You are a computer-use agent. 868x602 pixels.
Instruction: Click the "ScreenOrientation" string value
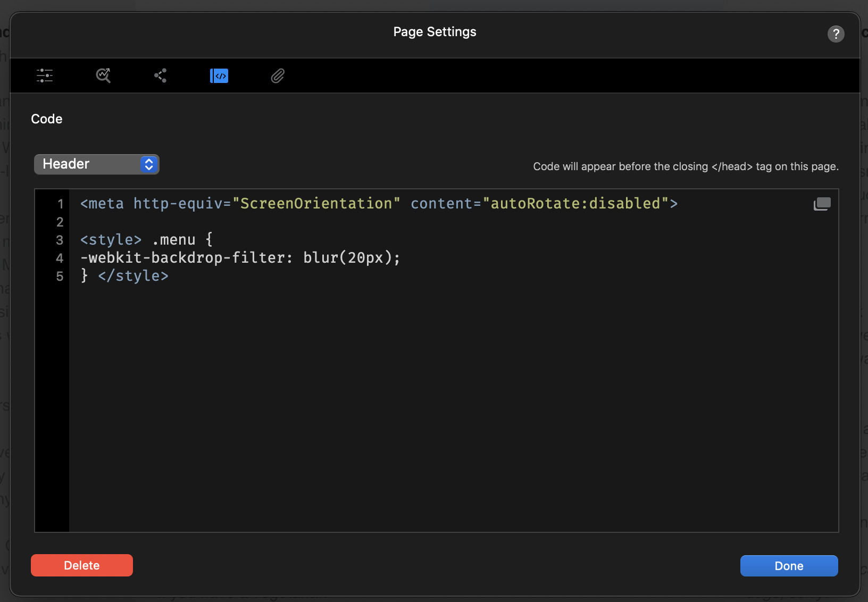pos(316,204)
